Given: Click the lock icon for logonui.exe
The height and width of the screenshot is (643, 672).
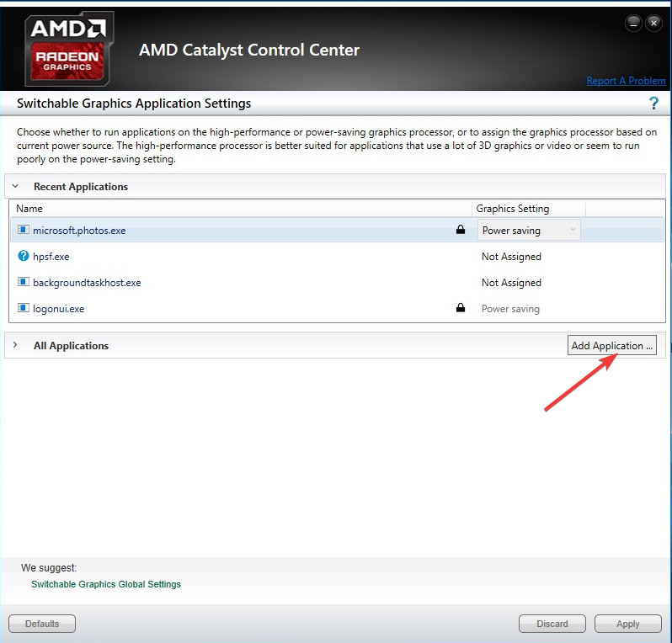Looking at the screenshot, I should tap(461, 308).
